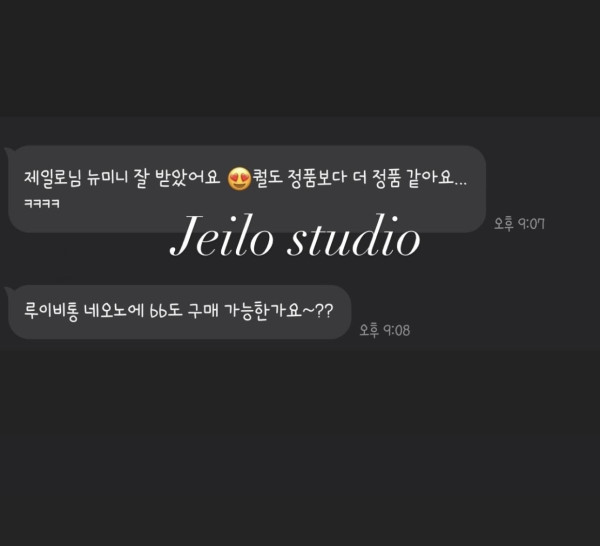Click the ㅋㅋㅋㅋ line in the first bubble
This screenshot has height=546, width=600.
point(42,204)
